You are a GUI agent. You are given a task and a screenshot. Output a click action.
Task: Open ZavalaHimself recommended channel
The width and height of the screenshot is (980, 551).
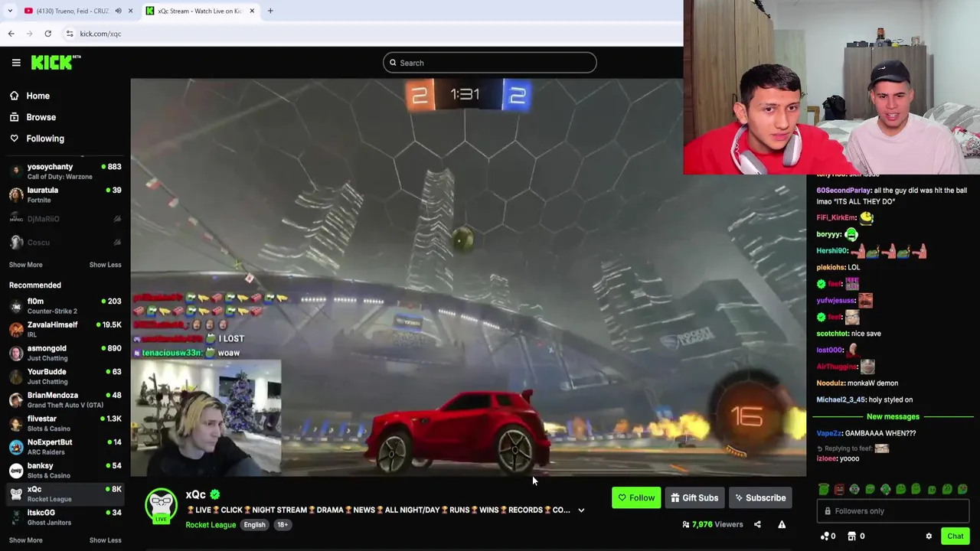click(x=65, y=330)
